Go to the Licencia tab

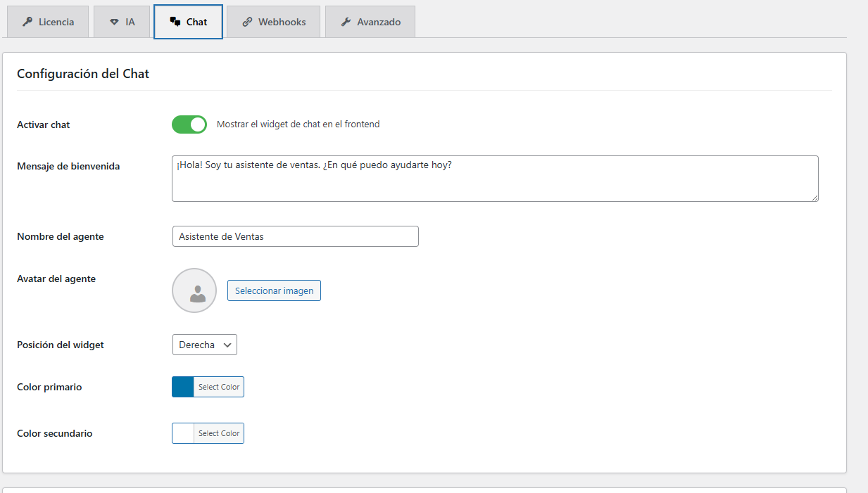click(x=48, y=22)
